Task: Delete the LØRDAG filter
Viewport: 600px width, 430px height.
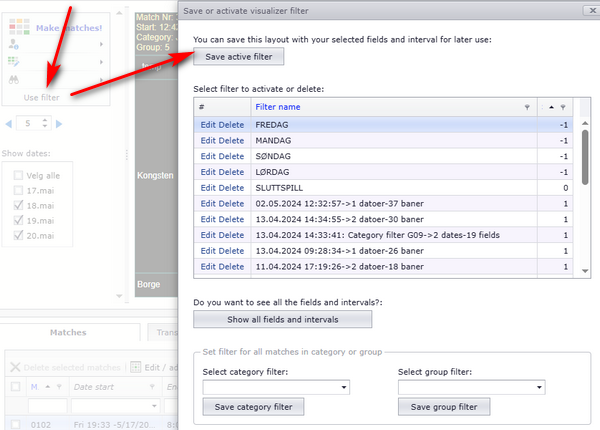Action: click(x=232, y=172)
